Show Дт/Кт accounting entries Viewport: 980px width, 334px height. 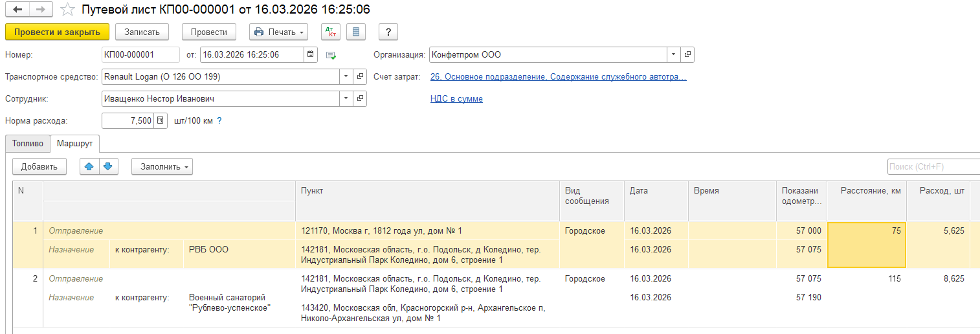tap(330, 32)
